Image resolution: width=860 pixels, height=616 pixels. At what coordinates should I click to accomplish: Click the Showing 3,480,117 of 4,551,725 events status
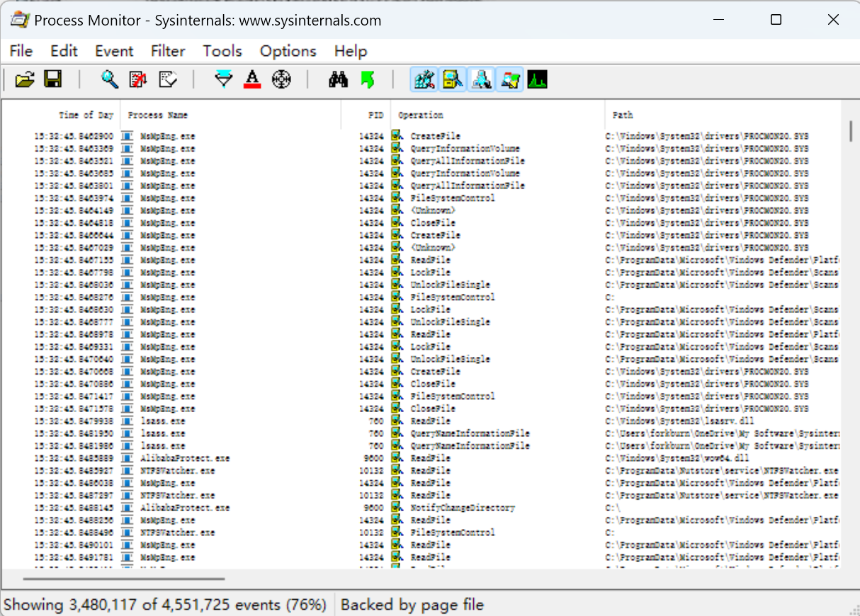(x=165, y=605)
